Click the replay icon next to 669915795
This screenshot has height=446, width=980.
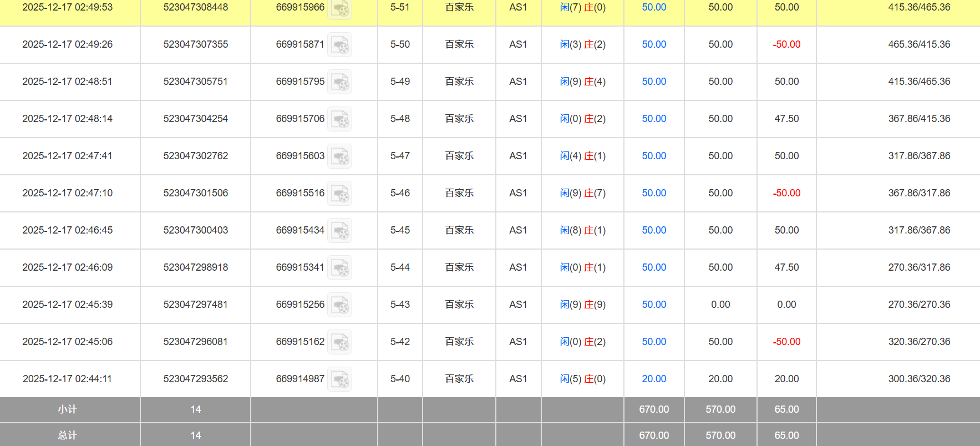click(x=339, y=82)
